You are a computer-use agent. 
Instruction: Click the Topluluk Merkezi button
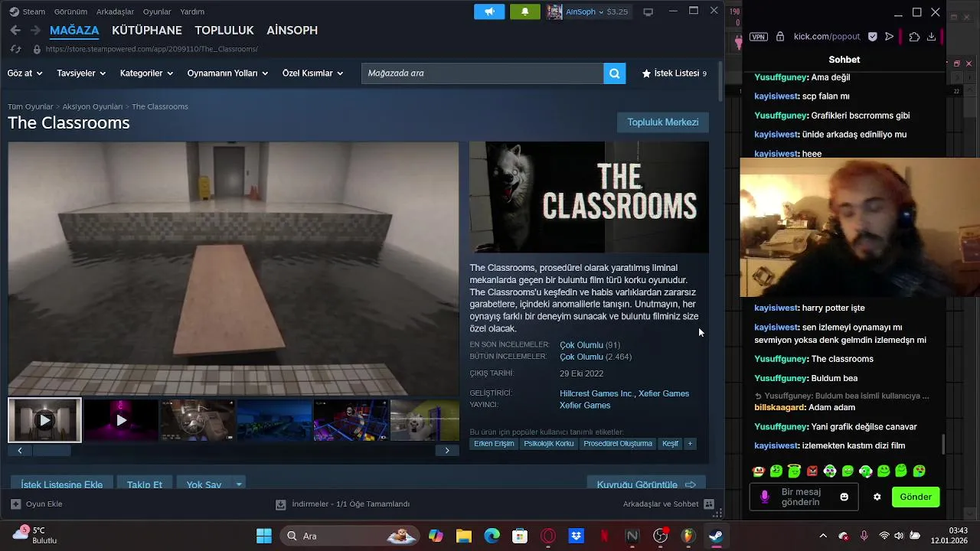point(663,122)
